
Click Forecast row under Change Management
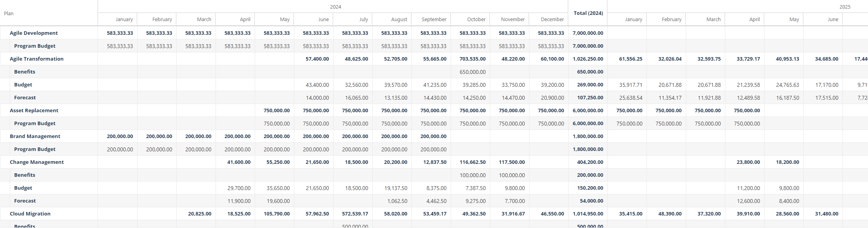(x=25, y=201)
